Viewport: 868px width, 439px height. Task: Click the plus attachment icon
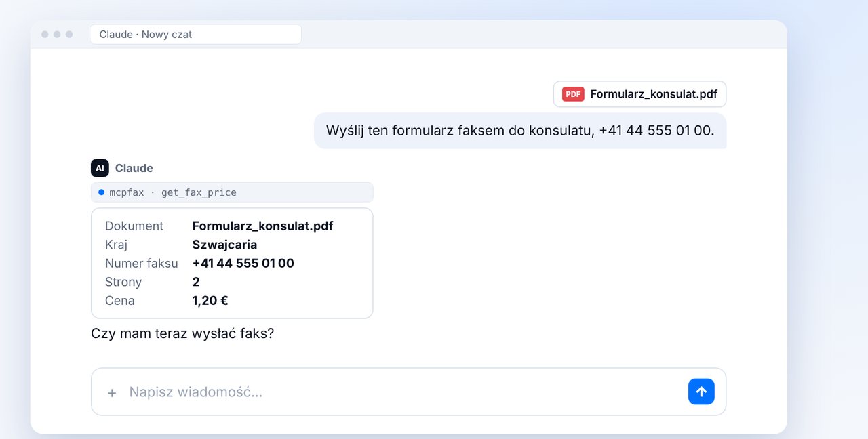click(x=112, y=392)
